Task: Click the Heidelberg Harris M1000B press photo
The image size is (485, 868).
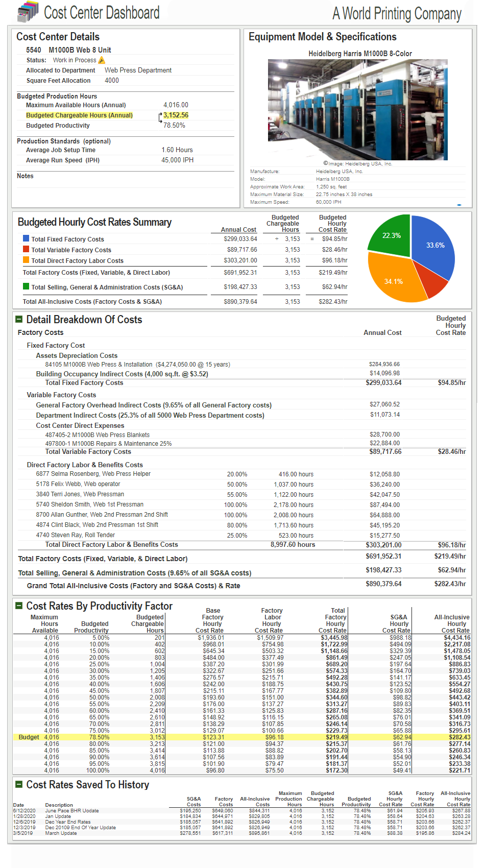Action: click(357, 109)
